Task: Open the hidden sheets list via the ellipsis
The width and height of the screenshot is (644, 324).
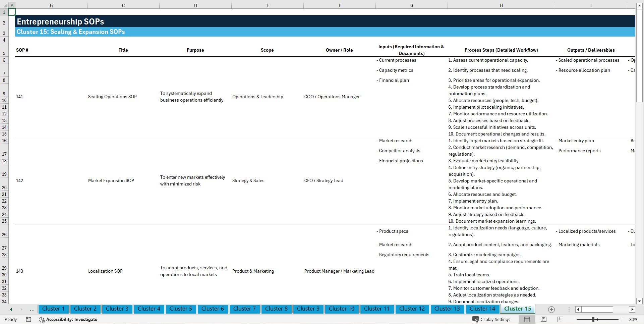Action: [x=32, y=309]
